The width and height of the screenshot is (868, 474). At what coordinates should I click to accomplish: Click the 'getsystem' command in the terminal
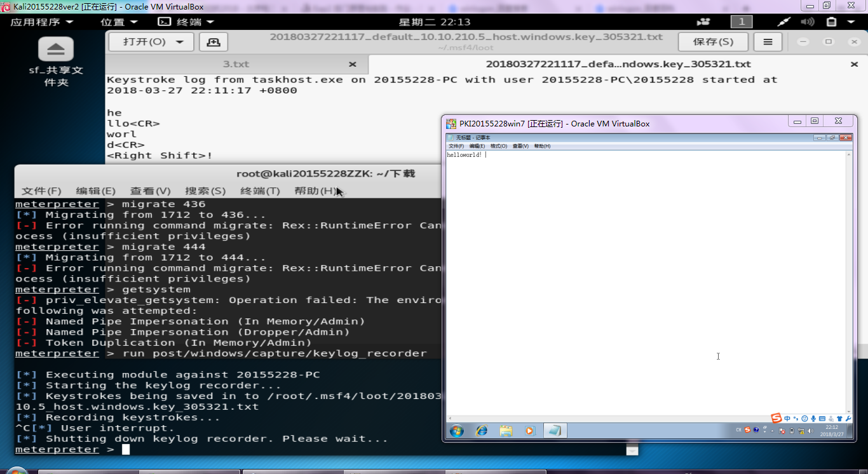click(156, 289)
